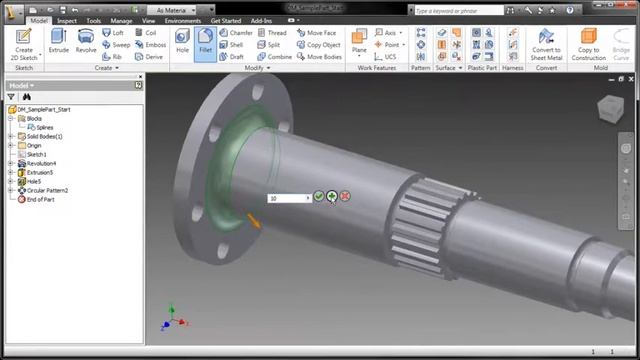Choose the Loft feature
640x360 pixels.
(113, 33)
